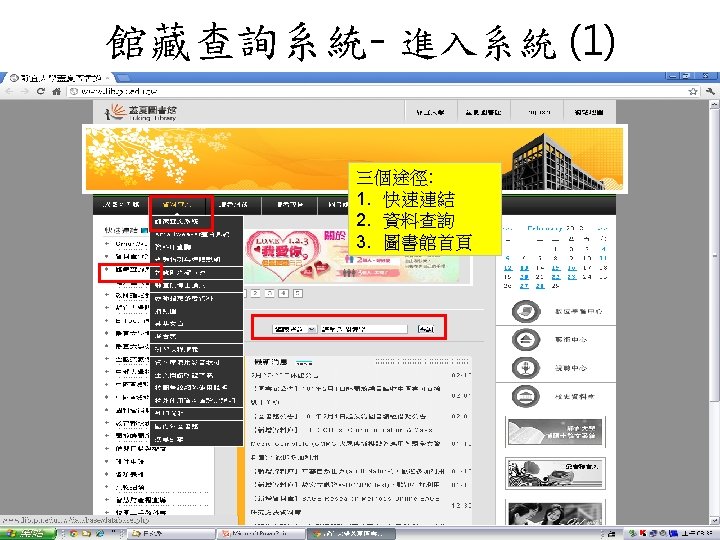Open the Chrome wrench settings menu

pyautogui.click(x=710, y=91)
